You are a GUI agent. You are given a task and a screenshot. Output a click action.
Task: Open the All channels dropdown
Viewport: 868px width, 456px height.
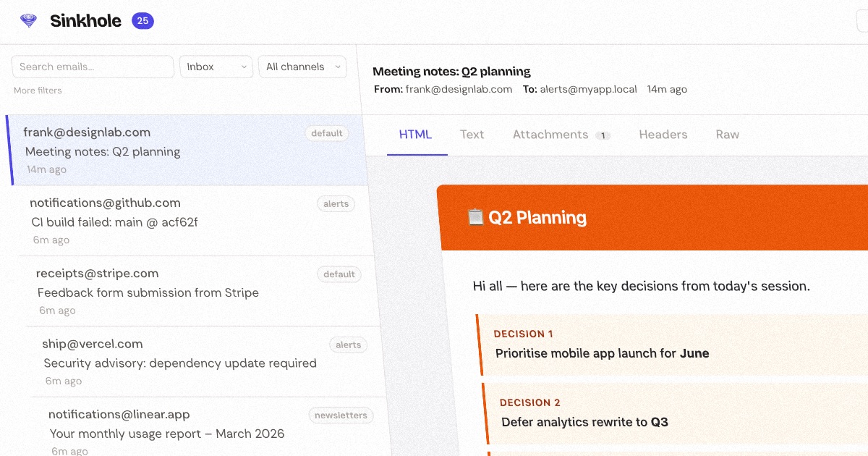point(302,67)
